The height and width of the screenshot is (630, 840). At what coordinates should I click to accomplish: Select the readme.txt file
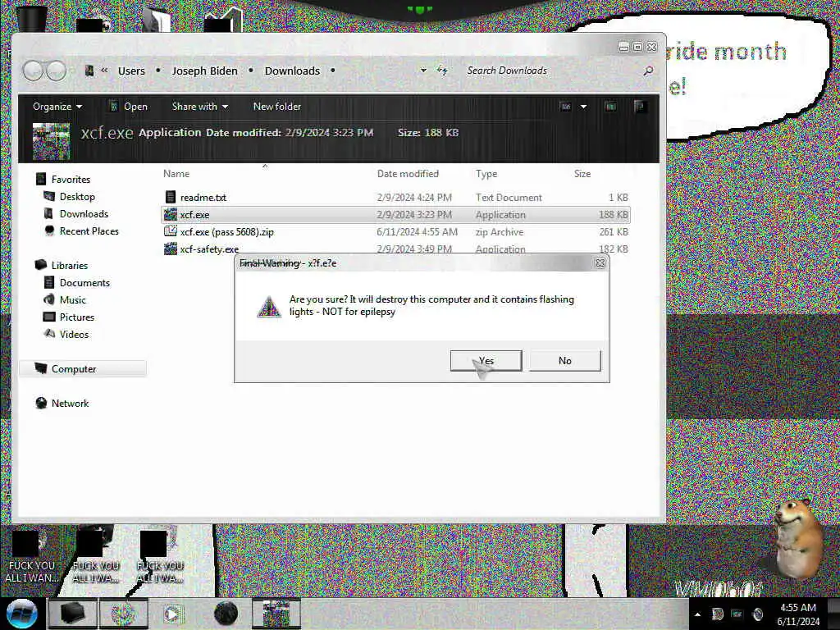[x=396, y=197]
